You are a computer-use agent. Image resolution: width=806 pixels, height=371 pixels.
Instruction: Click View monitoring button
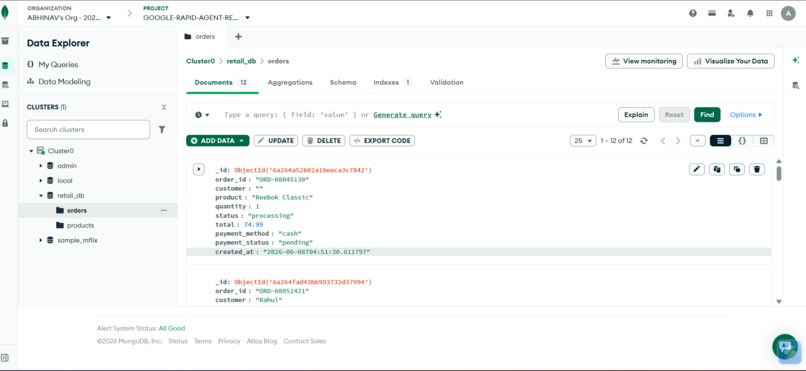point(644,61)
